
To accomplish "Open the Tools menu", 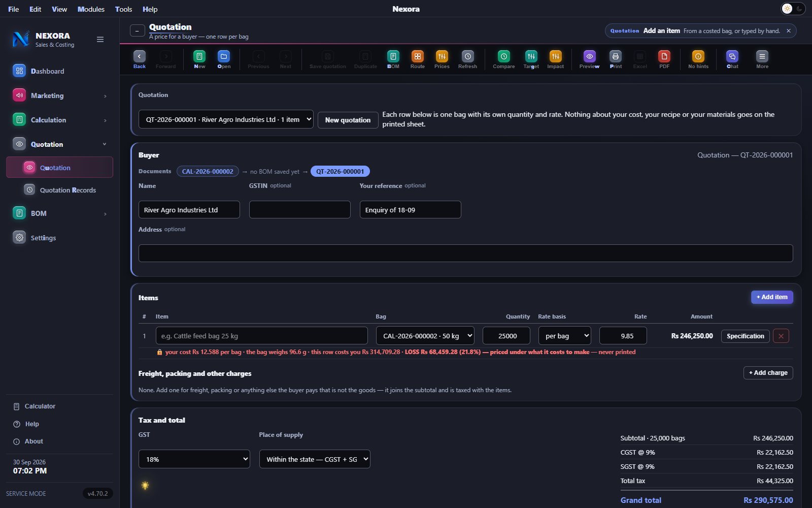I will (123, 9).
